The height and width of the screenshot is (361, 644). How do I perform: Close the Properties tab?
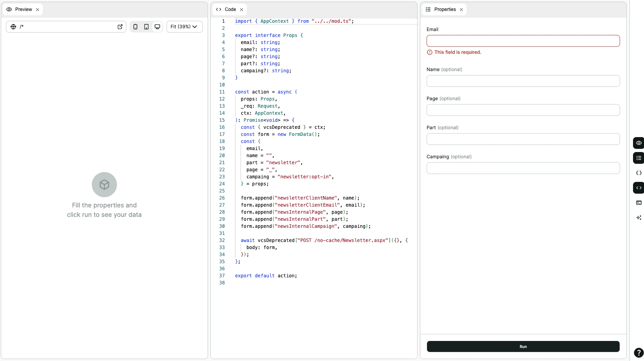[461, 9]
